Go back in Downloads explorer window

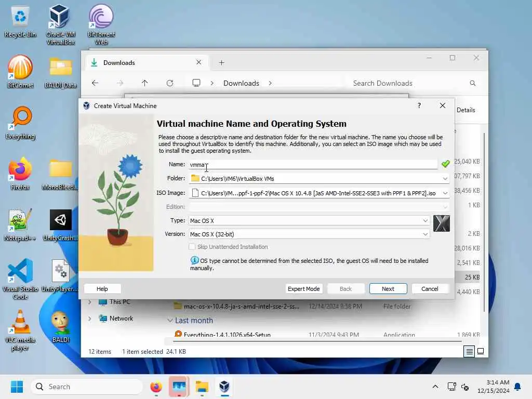tap(95, 83)
